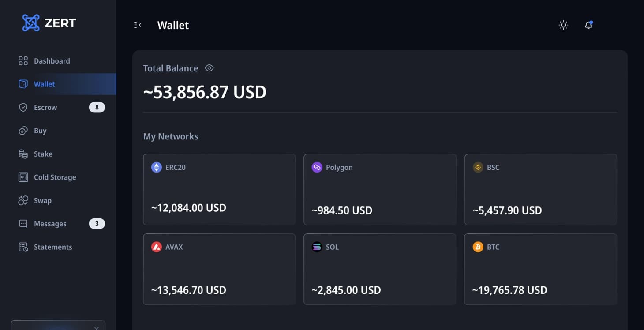Select the Escrow shield icon in sidebar
Viewport: 644px width, 330px height.
point(23,107)
